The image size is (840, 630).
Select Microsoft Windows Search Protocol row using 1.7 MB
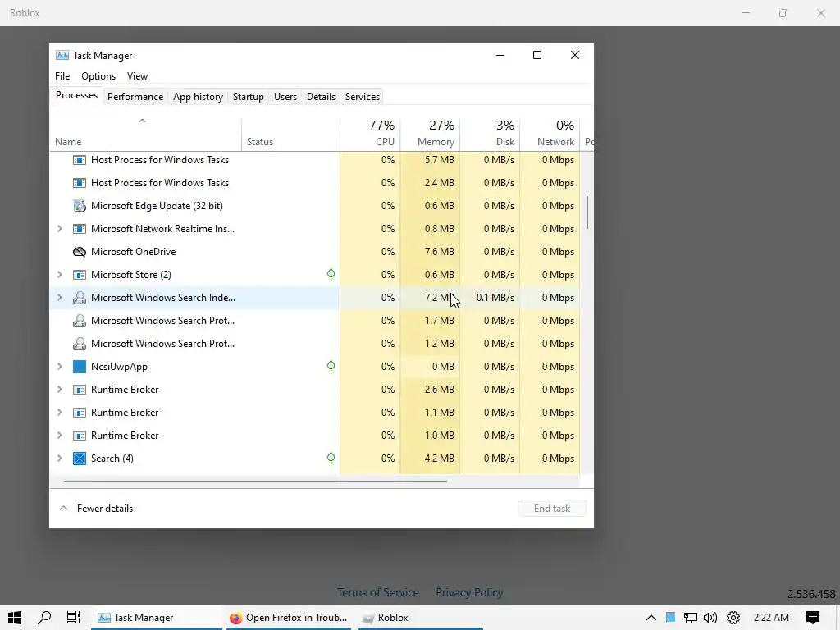click(x=315, y=321)
